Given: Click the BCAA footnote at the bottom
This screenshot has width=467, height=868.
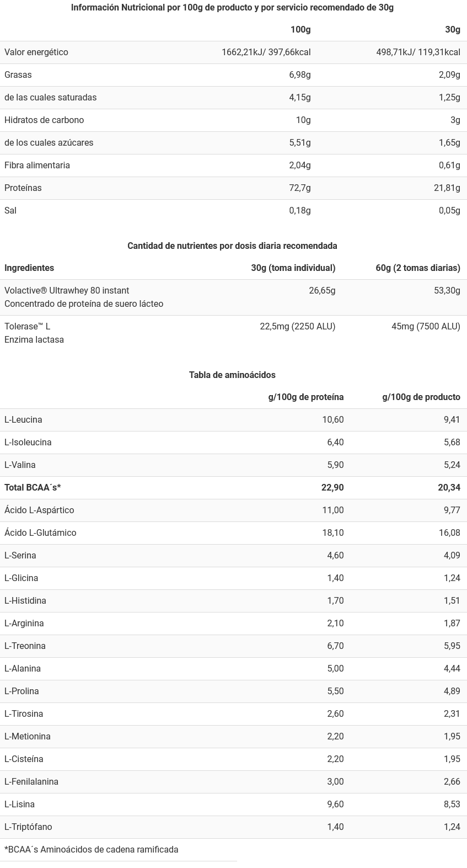Looking at the screenshot, I should [92, 850].
